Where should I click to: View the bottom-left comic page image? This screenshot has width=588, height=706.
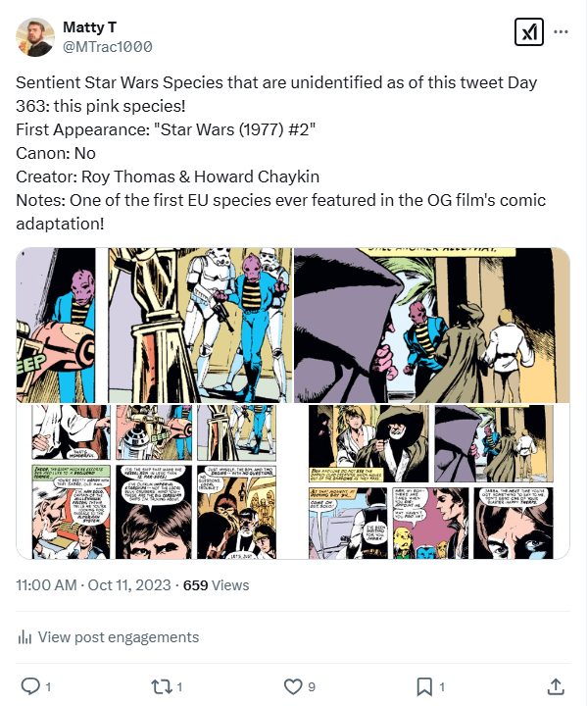coord(154,481)
